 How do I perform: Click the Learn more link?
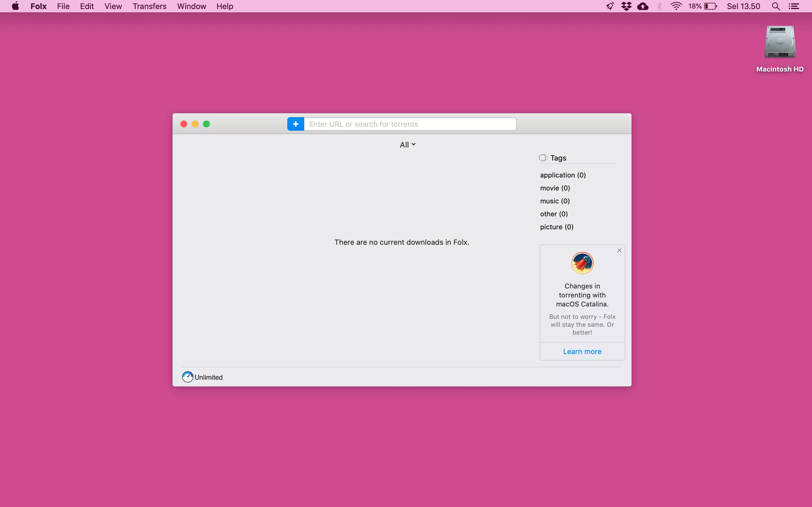[x=582, y=352]
